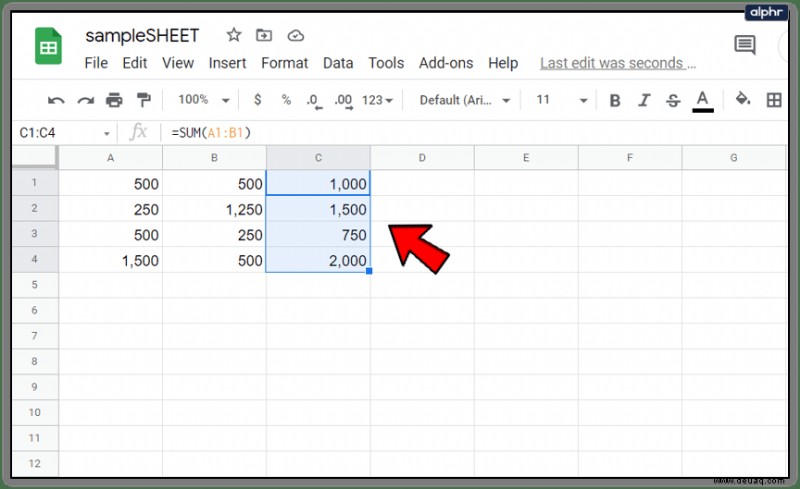Click the Print icon

tap(114, 100)
